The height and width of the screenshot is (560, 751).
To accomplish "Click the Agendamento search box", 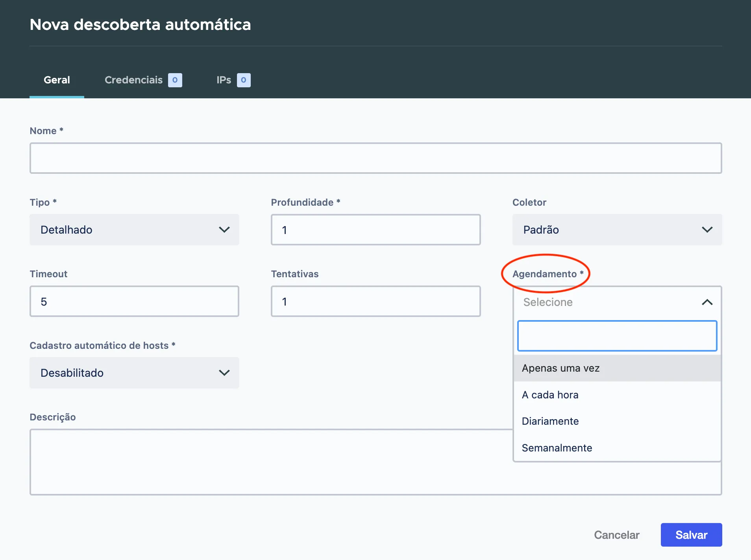I will click(x=617, y=336).
